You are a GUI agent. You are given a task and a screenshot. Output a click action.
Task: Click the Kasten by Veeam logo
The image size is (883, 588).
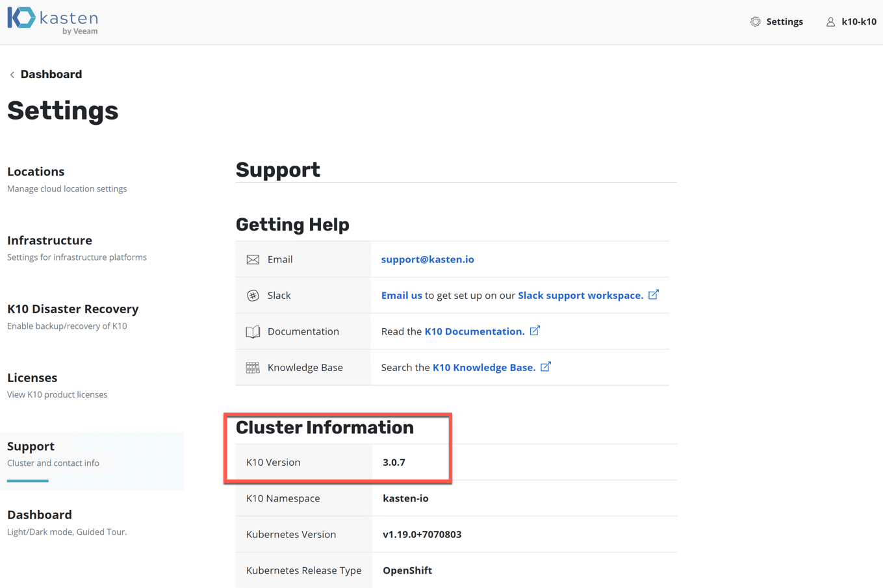pos(53,21)
